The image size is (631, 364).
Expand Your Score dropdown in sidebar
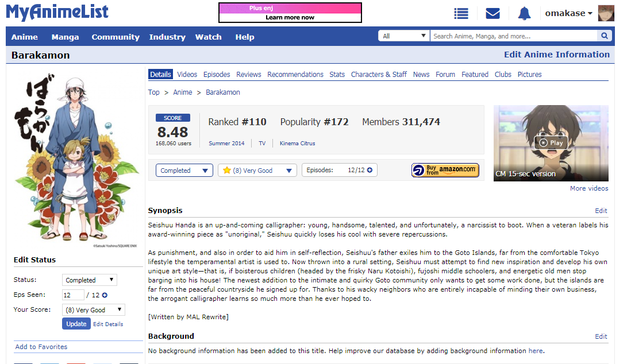tap(93, 309)
